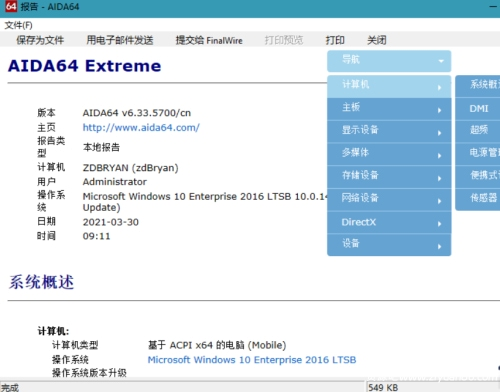Expand the 存储设备 submenu arrow
500x392 pixels.
click(439, 178)
